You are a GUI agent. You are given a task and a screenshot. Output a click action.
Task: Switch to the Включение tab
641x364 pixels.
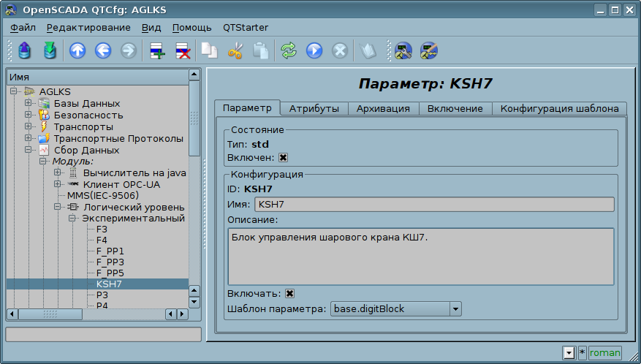pyautogui.click(x=455, y=108)
